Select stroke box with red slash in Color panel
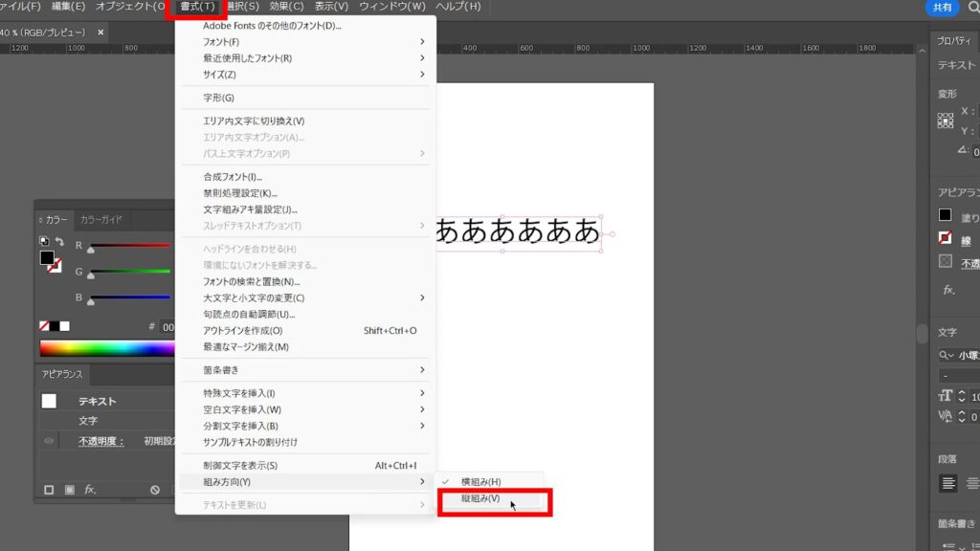980x551 pixels. [x=56, y=266]
